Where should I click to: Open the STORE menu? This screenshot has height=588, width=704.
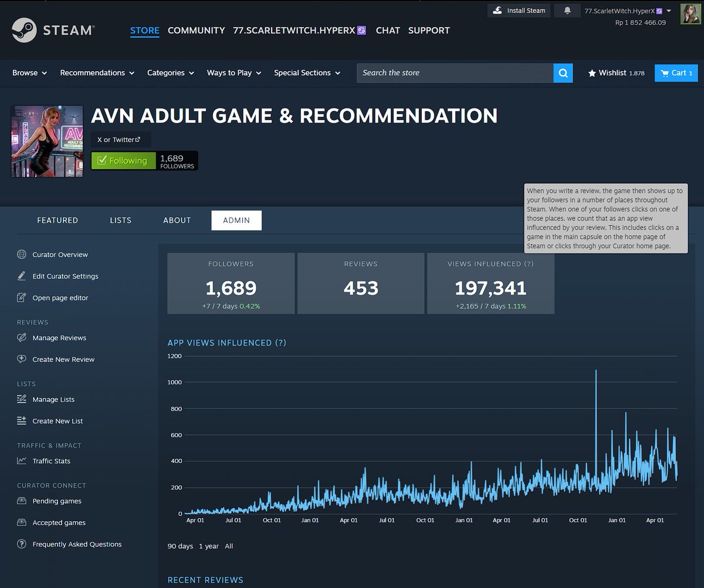coord(145,31)
